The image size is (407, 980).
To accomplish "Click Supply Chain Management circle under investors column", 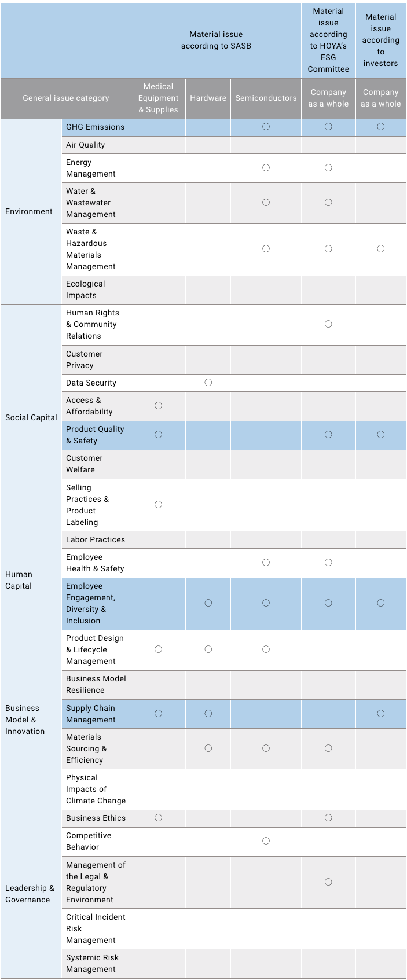I will click(380, 714).
